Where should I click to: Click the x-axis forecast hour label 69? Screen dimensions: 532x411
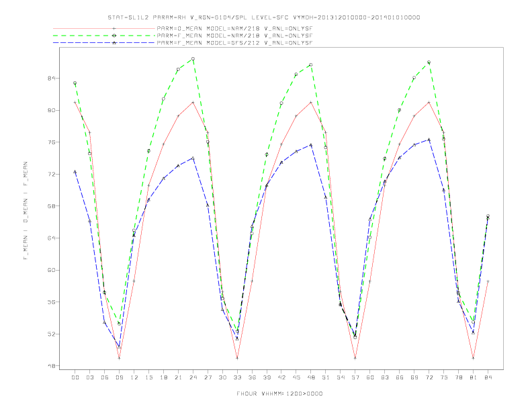click(x=414, y=377)
